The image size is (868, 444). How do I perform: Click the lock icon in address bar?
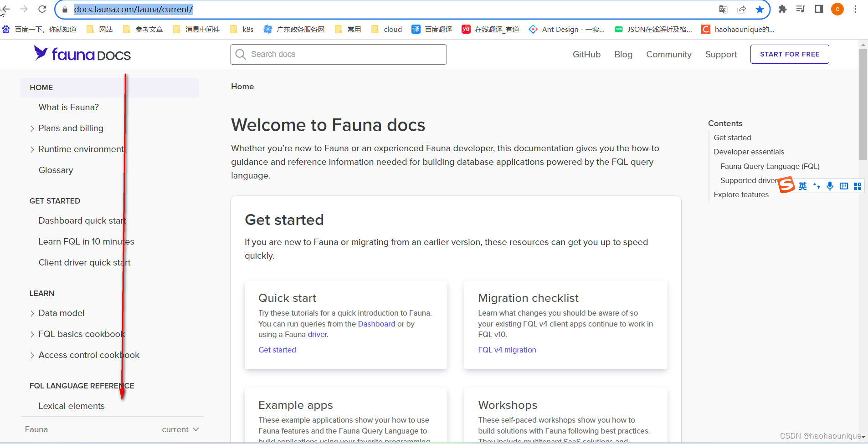[x=65, y=9]
